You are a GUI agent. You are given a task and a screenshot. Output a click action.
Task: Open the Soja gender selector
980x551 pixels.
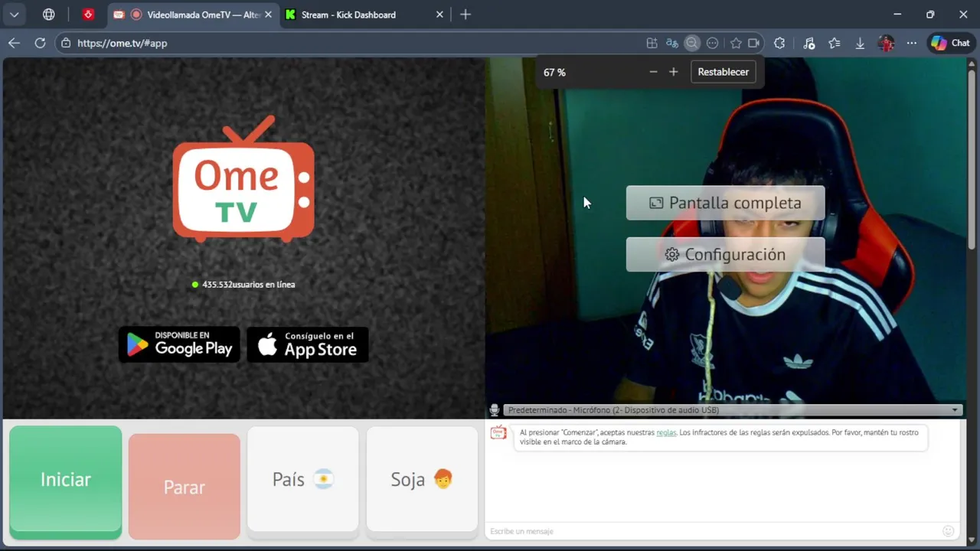422,480
